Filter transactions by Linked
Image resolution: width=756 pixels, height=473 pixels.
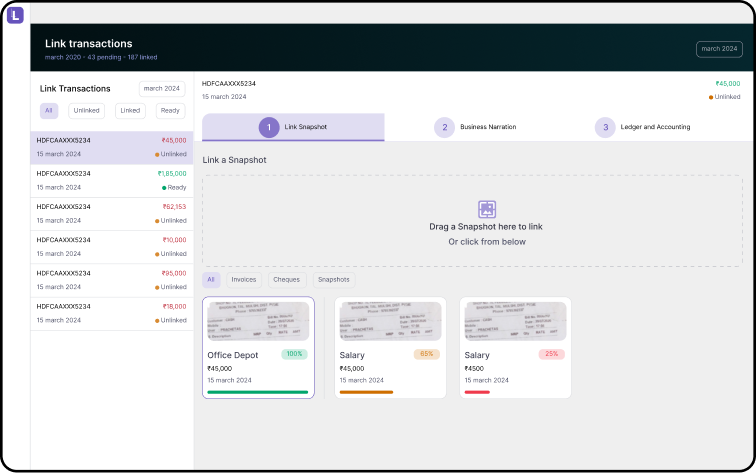coord(130,110)
